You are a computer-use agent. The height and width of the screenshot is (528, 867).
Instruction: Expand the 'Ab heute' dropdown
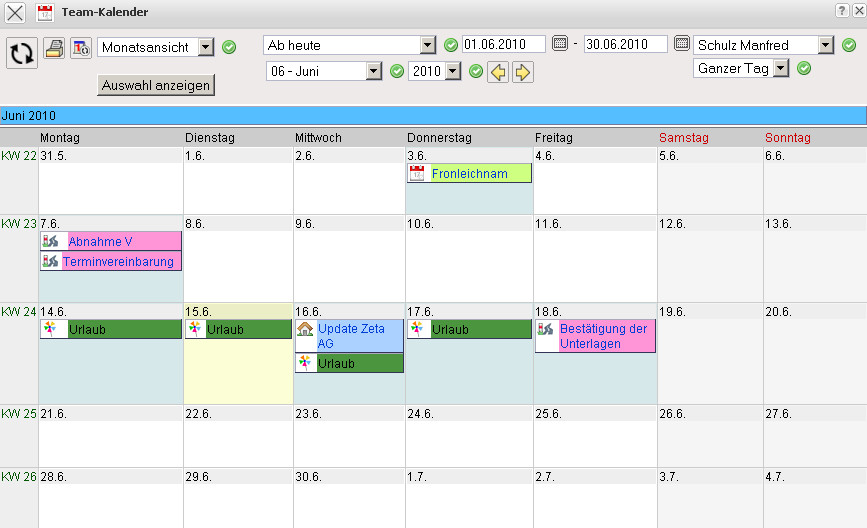click(x=428, y=45)
